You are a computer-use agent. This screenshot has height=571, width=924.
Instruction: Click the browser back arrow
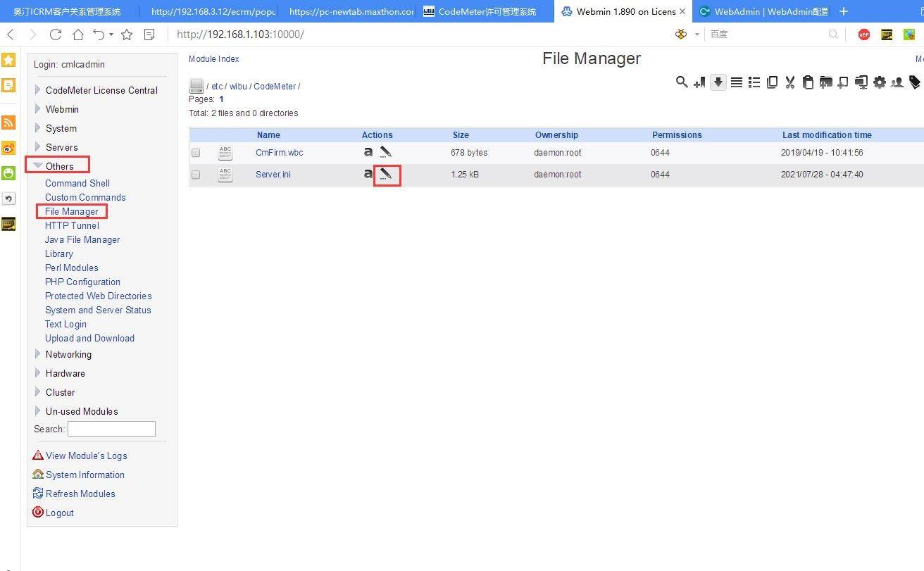click(x=11, y=34)
